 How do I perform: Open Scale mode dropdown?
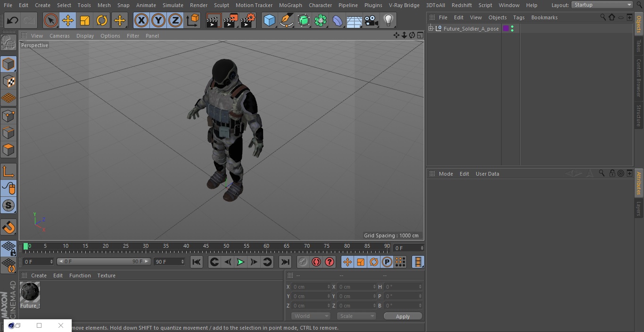(x=356, y=316)
